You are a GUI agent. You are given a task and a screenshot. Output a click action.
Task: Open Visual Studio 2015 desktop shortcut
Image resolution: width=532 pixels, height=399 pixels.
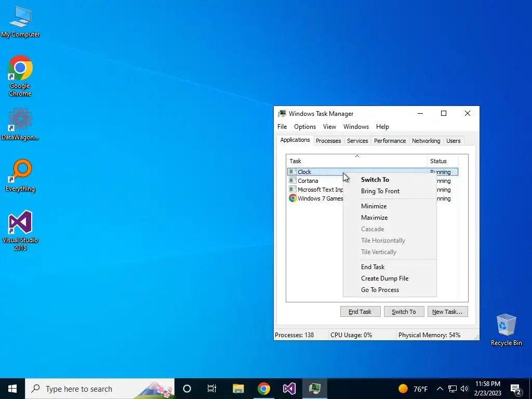point(20,230)
